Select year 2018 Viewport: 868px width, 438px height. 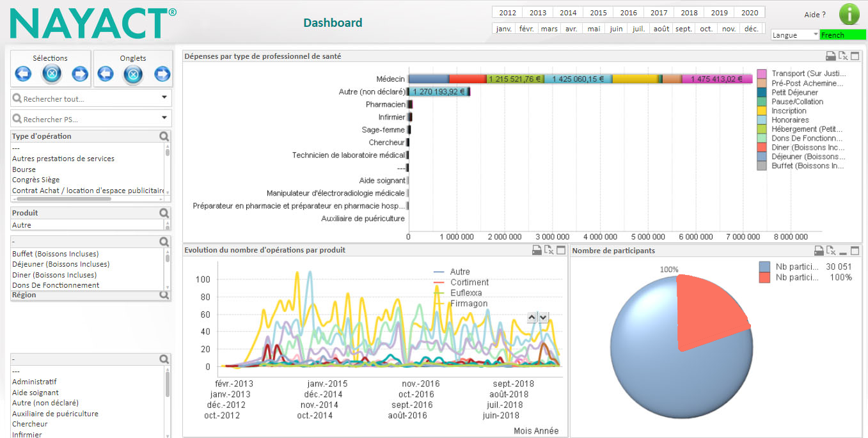pos(689,12)
